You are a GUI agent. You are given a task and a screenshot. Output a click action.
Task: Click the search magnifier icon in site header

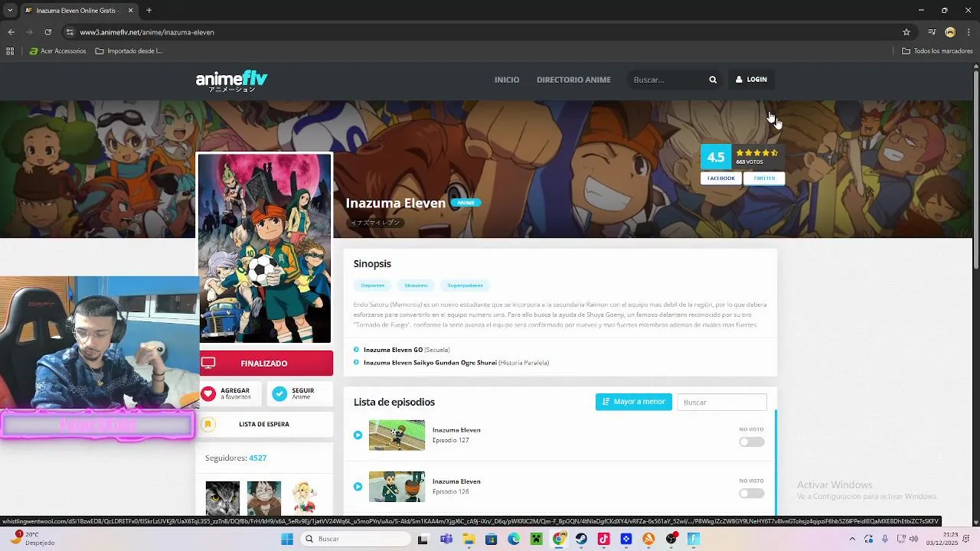[713, 80]
